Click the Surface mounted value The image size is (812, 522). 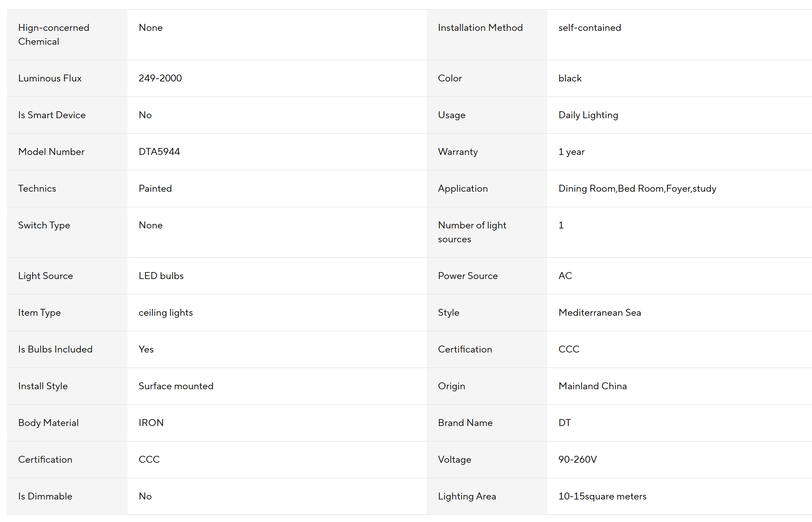(176, 386)
